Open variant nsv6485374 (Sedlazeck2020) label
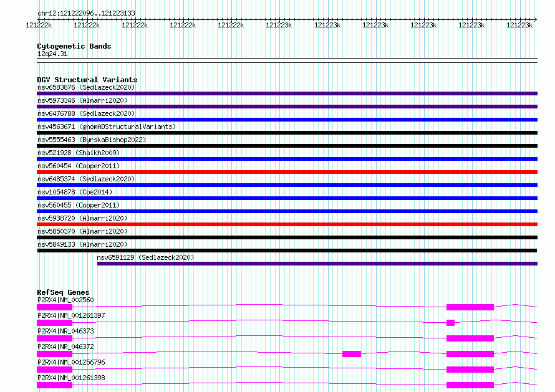 [x=86, y=179]
